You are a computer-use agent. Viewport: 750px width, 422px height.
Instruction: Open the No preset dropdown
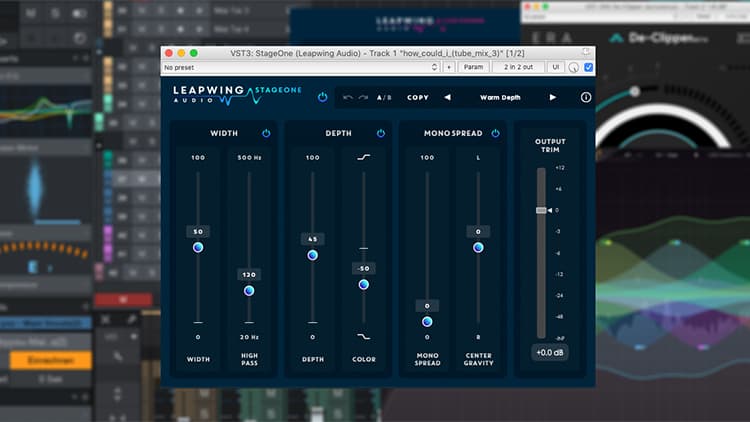point(301,67)
